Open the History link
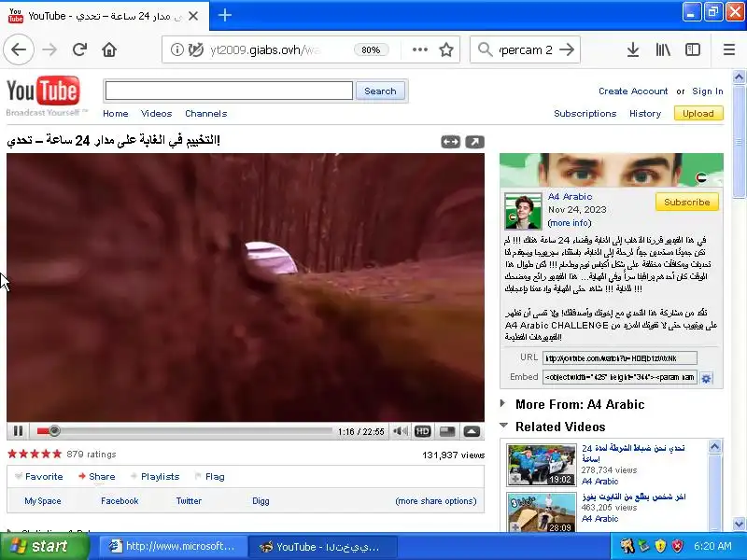 (645, 113)
